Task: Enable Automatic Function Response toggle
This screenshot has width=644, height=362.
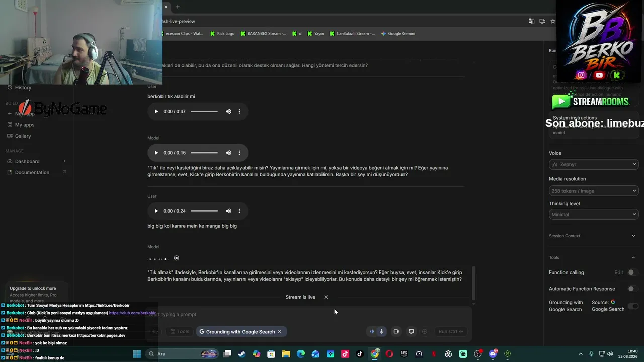Action: (x=633, y=289)
